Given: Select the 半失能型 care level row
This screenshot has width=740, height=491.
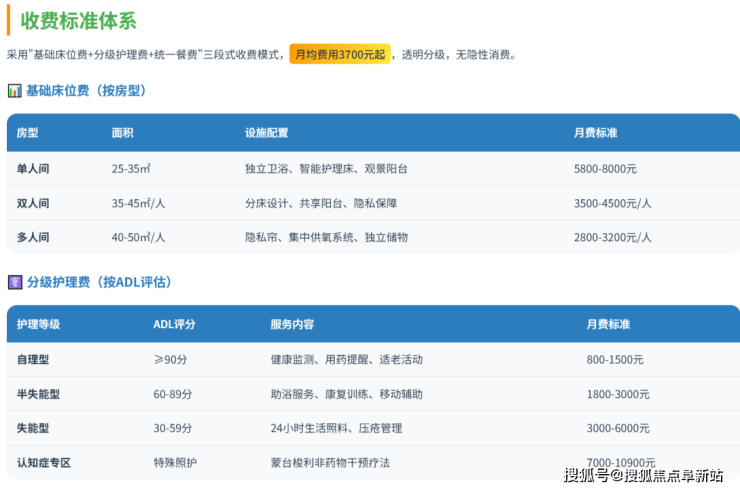Looking at the screenshot, I should pos(38,394).
